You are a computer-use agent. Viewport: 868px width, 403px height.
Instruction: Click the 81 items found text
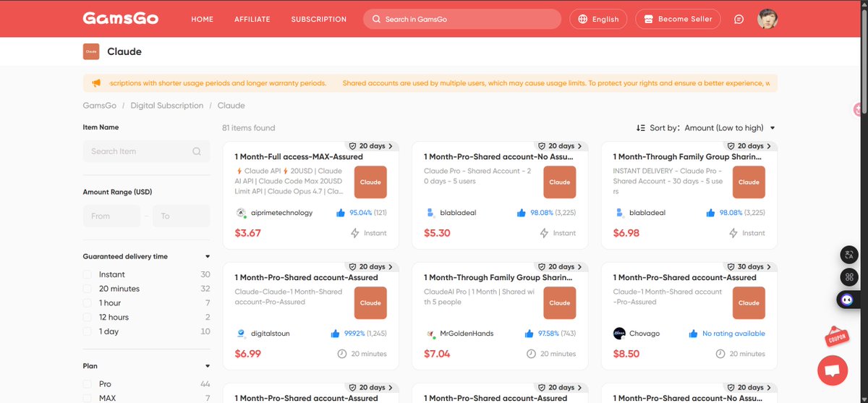click(x=249, y=128)
